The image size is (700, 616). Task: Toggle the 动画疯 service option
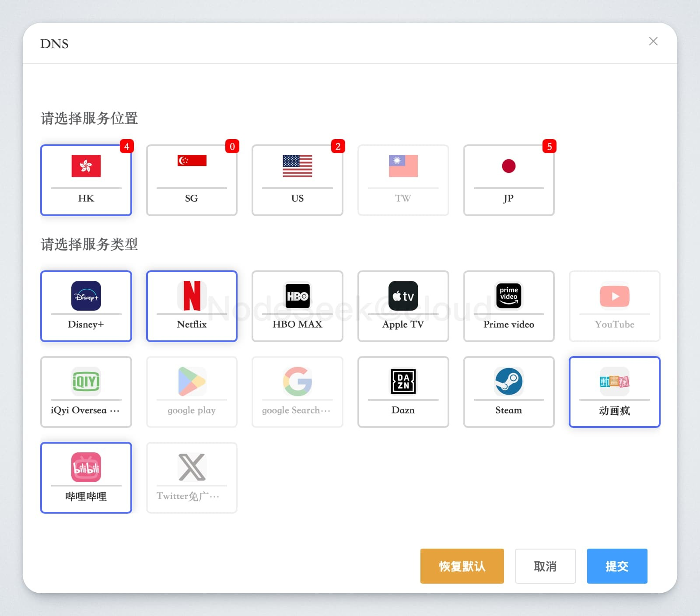click(614, 392)
